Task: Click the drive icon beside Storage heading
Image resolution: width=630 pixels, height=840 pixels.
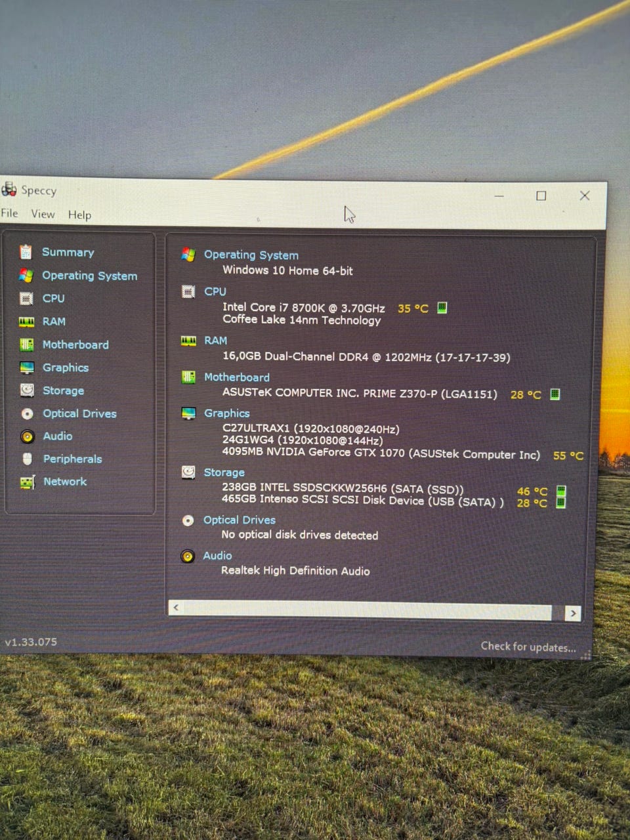Action: pos(188,472)
